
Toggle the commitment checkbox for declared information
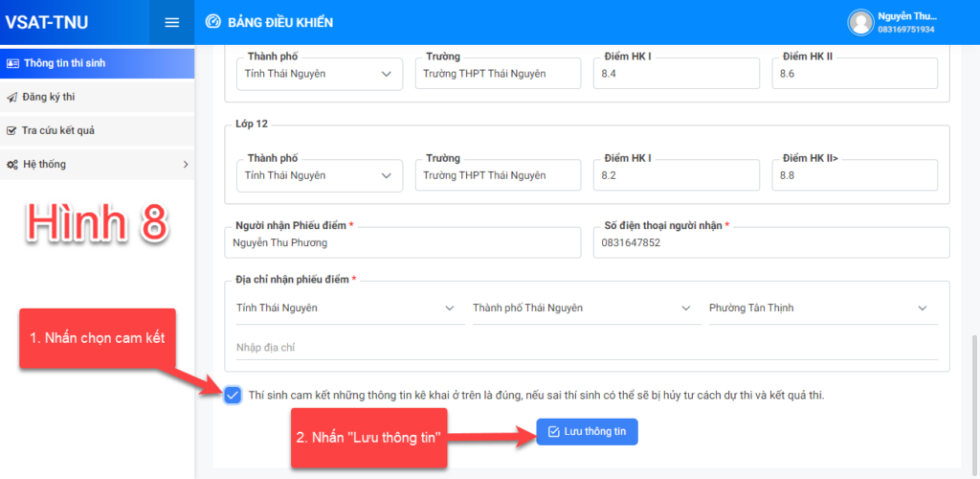pos(233,395)
